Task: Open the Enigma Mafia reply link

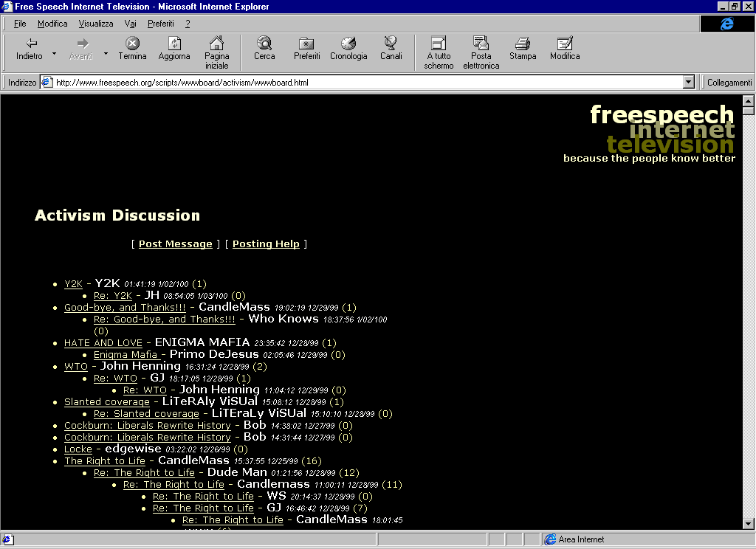Action: [126, 355]
